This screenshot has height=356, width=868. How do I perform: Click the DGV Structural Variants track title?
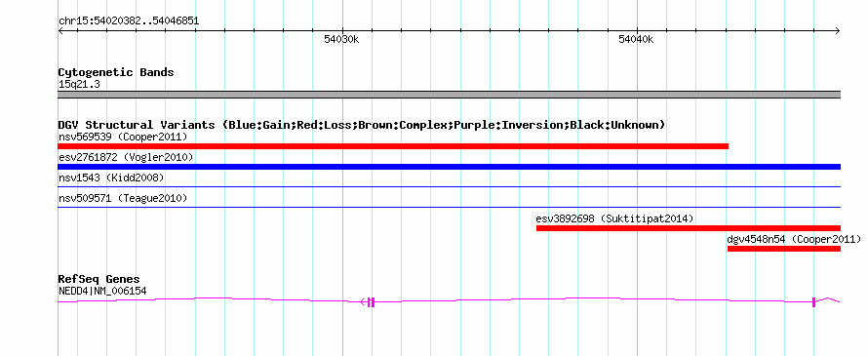(x=362, y=125)
